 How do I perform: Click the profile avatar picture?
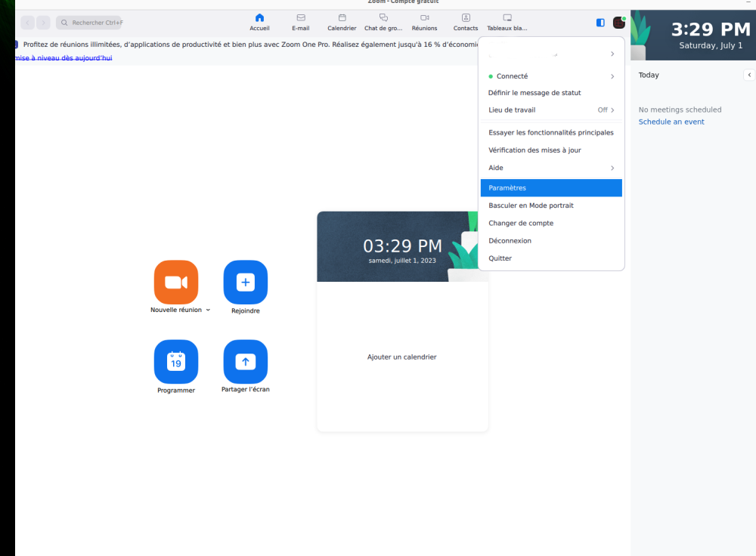coord(619,23)
